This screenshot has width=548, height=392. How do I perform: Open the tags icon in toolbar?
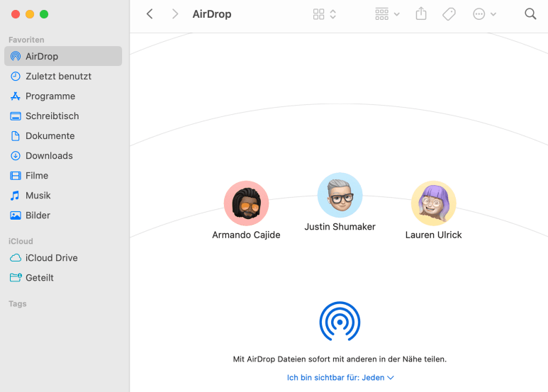click(x=449, y=14)
